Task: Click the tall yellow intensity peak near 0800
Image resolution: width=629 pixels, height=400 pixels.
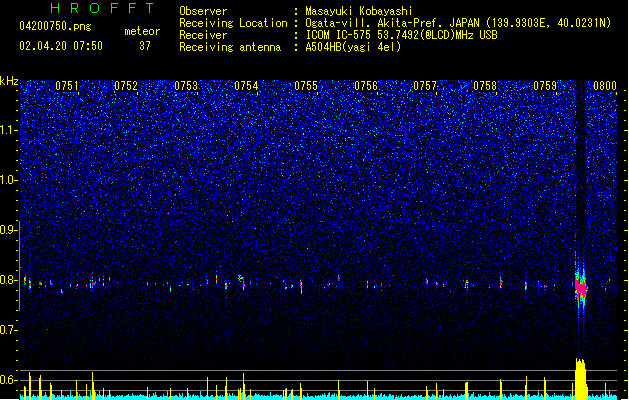Action: click(x=580, y=379)
